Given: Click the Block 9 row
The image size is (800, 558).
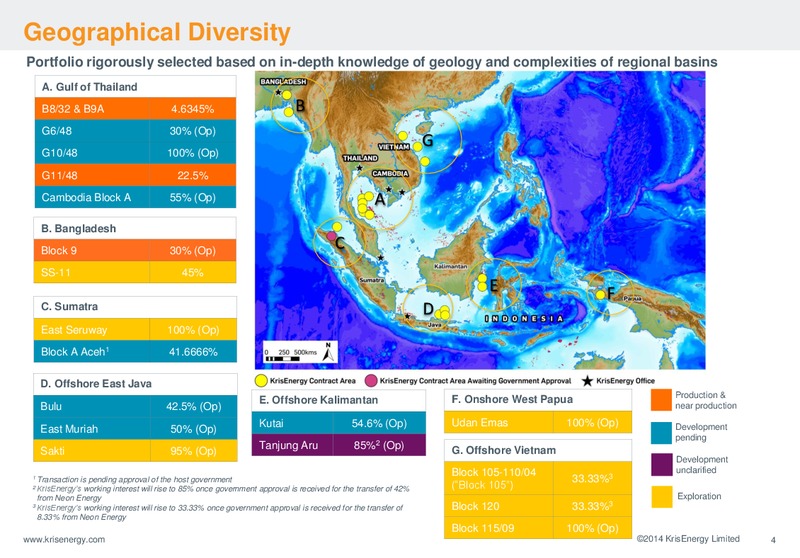Looking at the screenshot, I should [x=135, y=250].
